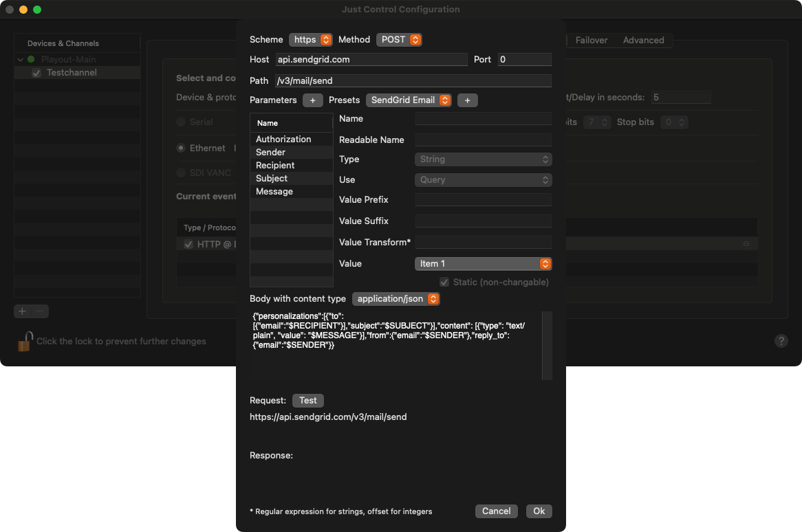Toggle the Testchannel checkbox
802x532 pixels.
tap(36, 73)
